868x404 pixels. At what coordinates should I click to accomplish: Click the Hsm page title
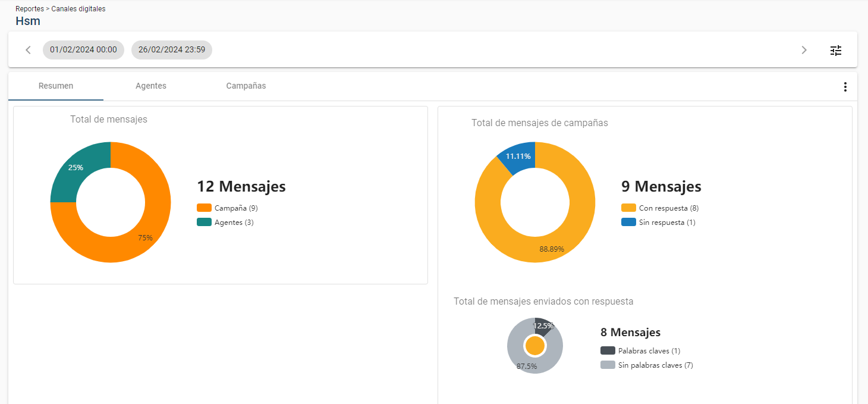click(28, 21)
